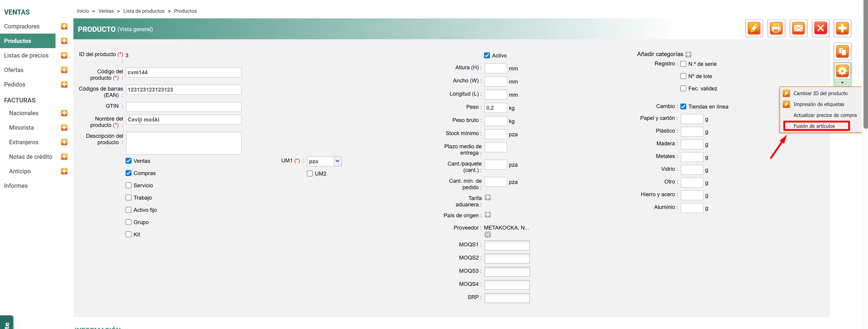Expand País de origen selector

pyautogui.click(x=487, y=215)
